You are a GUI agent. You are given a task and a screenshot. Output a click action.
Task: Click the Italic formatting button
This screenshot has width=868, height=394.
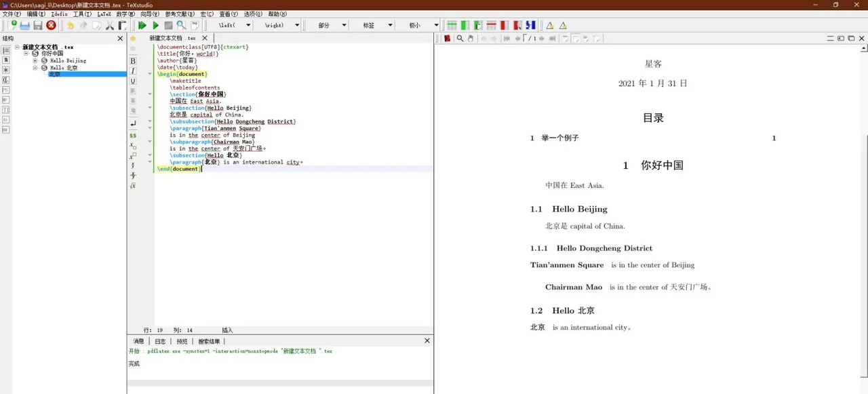(133, 71)
